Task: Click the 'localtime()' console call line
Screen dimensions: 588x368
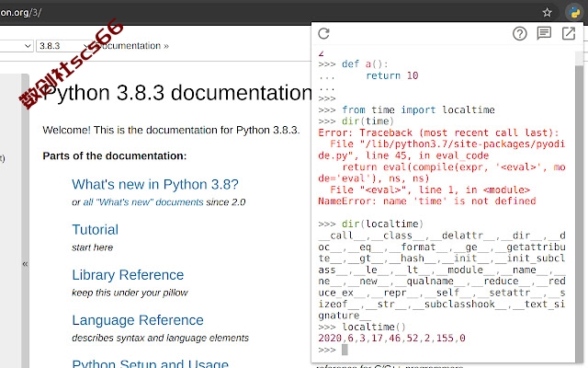Action: 374,327
